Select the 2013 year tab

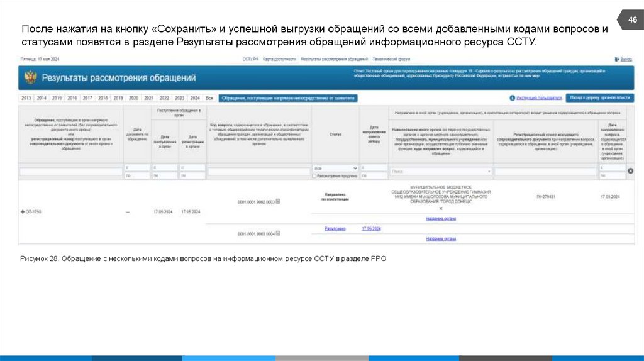[26, 98]
